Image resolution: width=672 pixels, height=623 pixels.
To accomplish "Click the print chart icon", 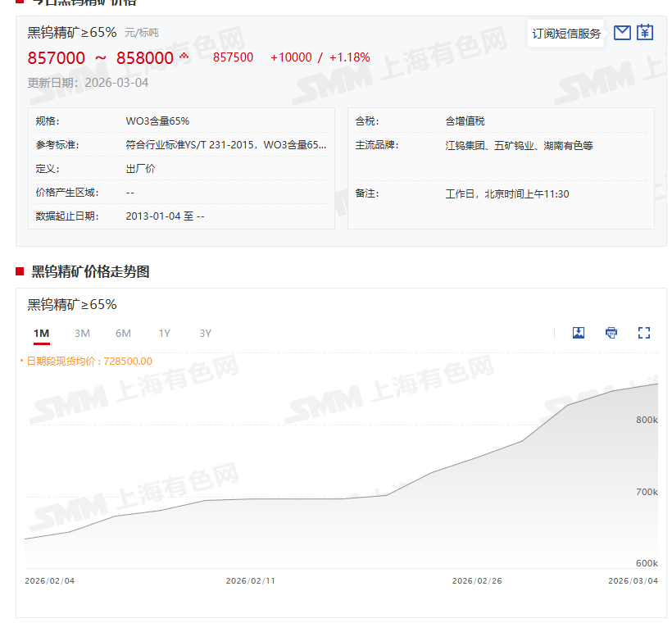I will (x=611, y=333).
